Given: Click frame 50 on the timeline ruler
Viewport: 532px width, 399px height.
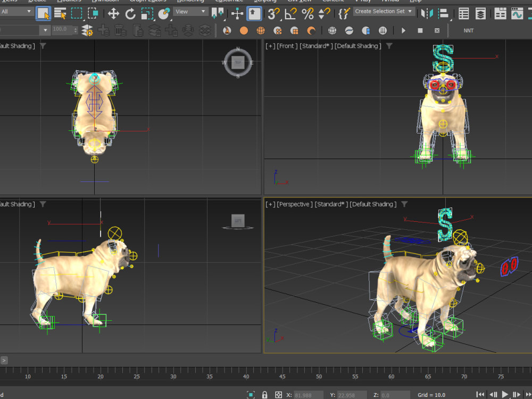Looking at the screenshot, I should click(318, 376).
